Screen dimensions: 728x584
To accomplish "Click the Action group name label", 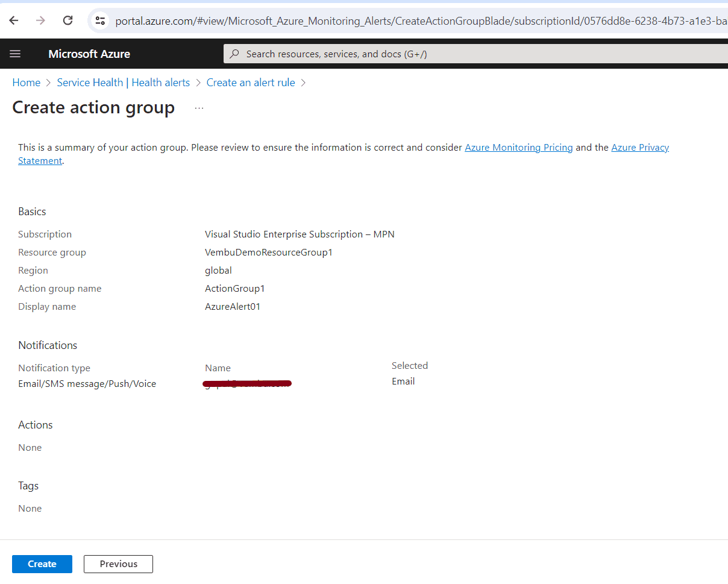I will (60, 289).
